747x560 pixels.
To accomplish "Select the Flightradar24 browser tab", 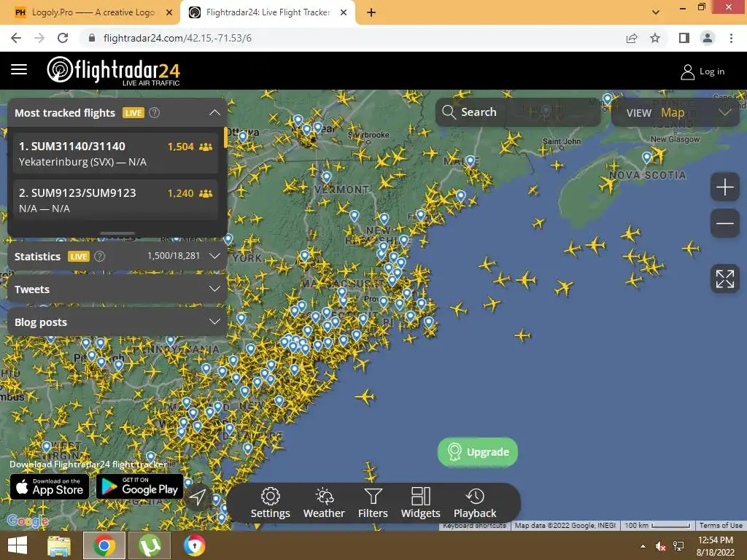I will (x=268, y=12).
